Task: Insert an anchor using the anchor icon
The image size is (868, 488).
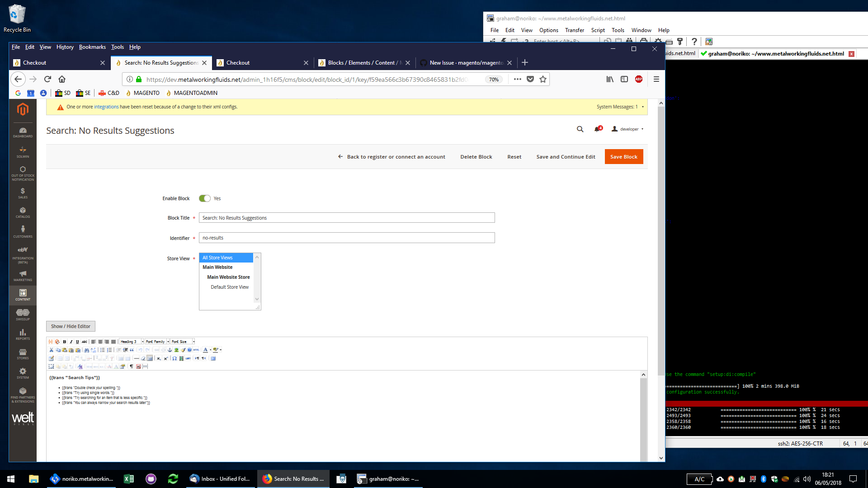Action: point(170,350)
